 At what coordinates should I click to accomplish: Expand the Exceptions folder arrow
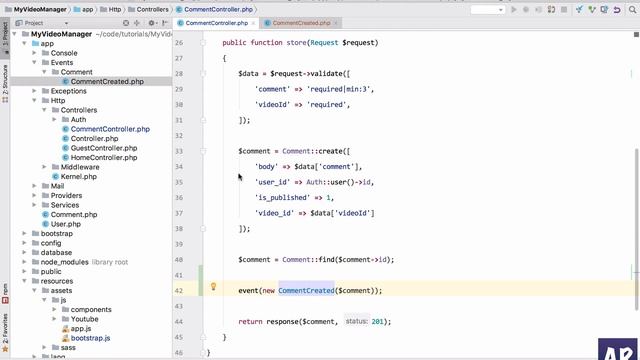34,91
